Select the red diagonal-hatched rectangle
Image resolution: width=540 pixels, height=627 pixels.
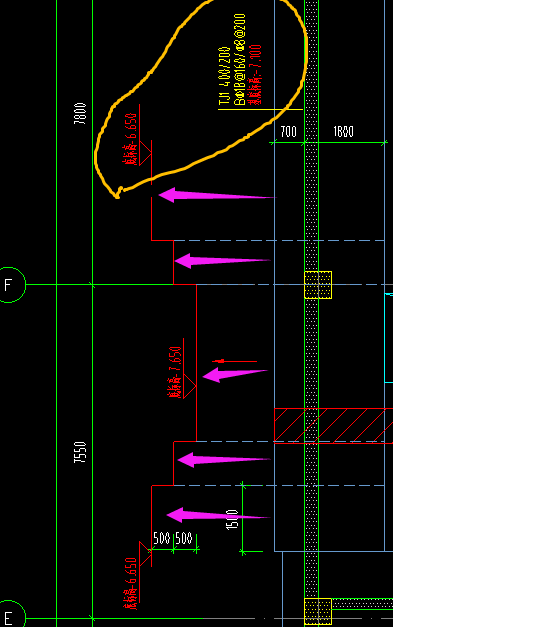pyautogui.click(x=334, y=425)
